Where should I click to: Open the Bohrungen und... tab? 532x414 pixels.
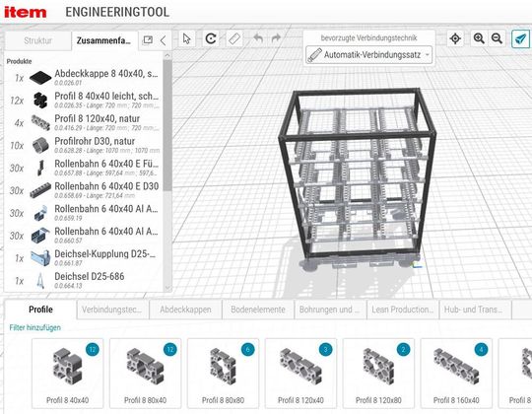pyautogui.click(x=330, y=310)
